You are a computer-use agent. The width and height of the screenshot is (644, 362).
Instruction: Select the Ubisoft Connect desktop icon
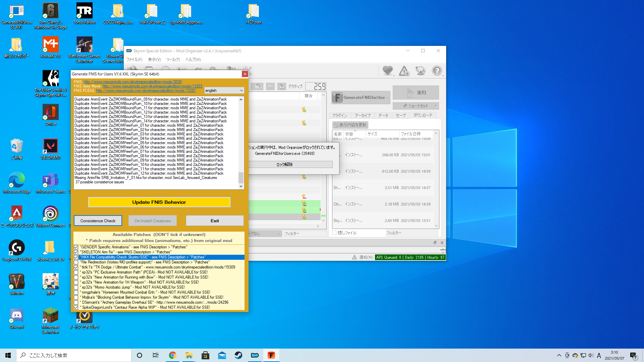(51, 217)
